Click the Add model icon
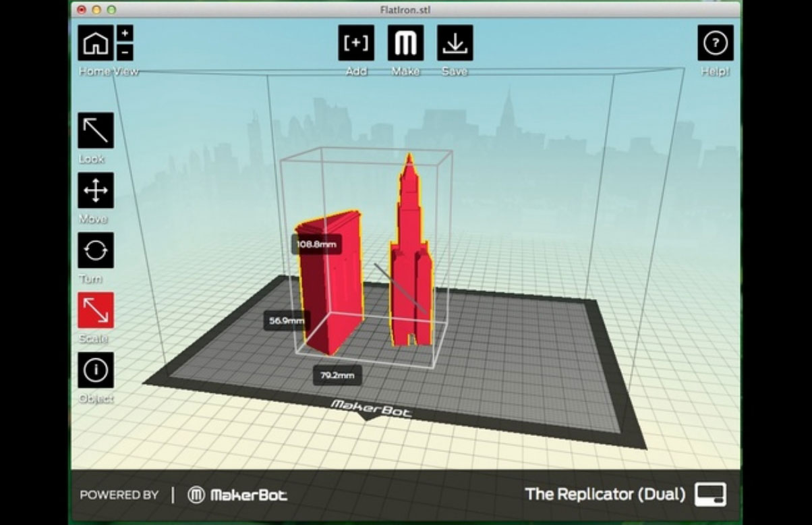812x525 pixels. click(356, 43)
